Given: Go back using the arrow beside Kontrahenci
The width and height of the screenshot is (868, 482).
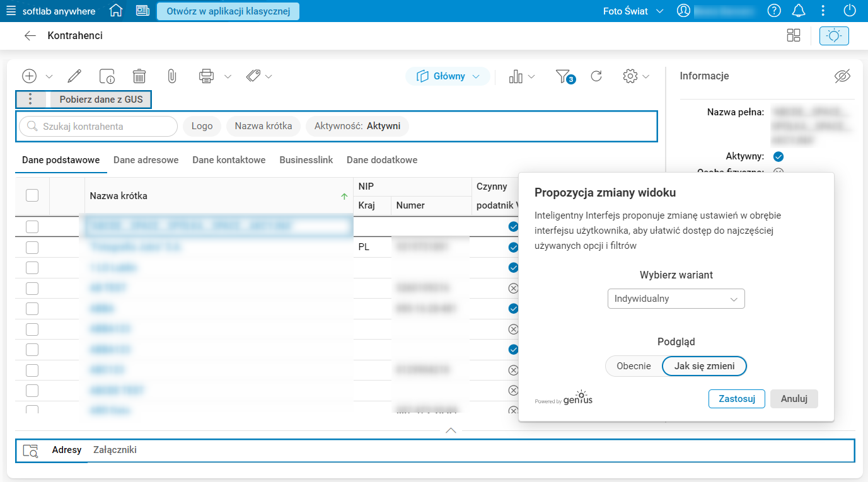Looking at the screenshot, I should 30,36.
